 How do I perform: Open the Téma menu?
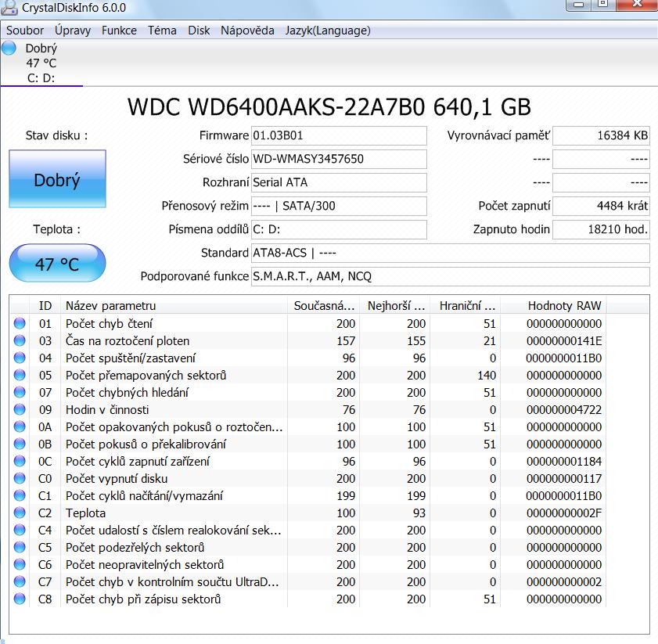tap(162, 31)
